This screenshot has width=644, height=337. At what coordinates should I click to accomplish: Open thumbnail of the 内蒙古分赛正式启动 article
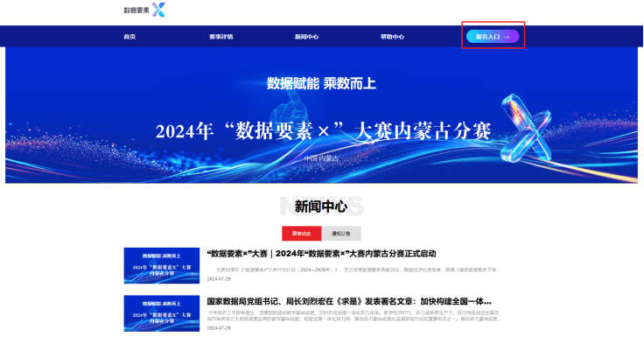pyautogui.click(x=162, y=265)
